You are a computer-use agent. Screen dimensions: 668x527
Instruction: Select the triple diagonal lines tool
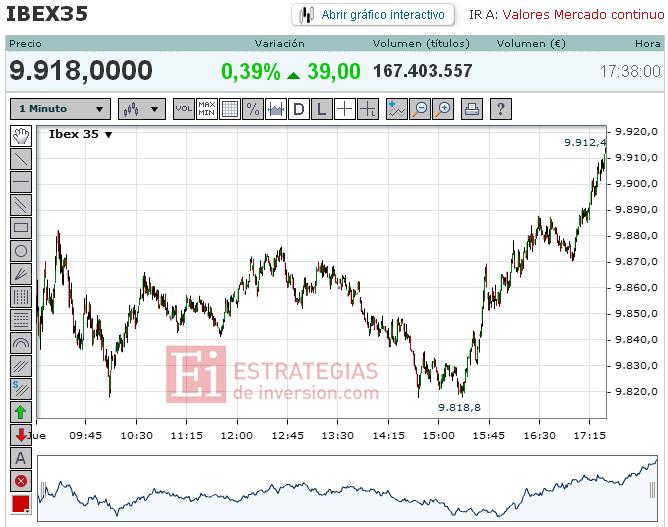20,366
